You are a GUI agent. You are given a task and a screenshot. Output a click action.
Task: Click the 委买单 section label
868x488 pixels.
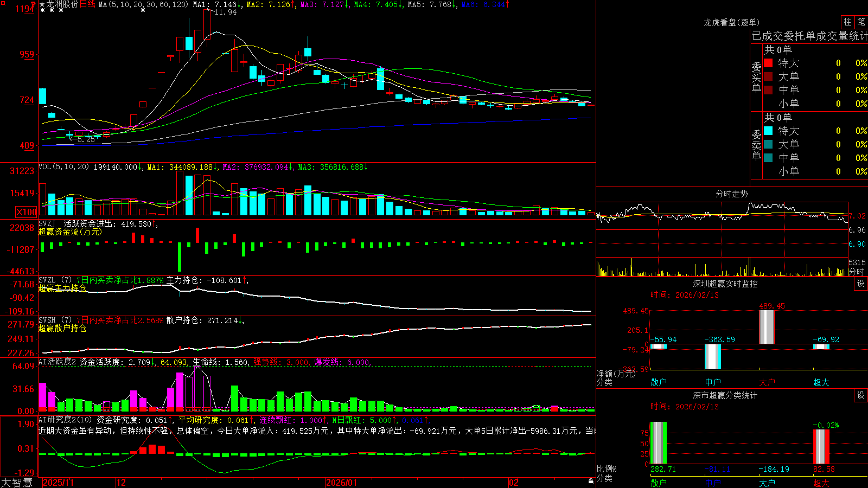click(756, 77)
